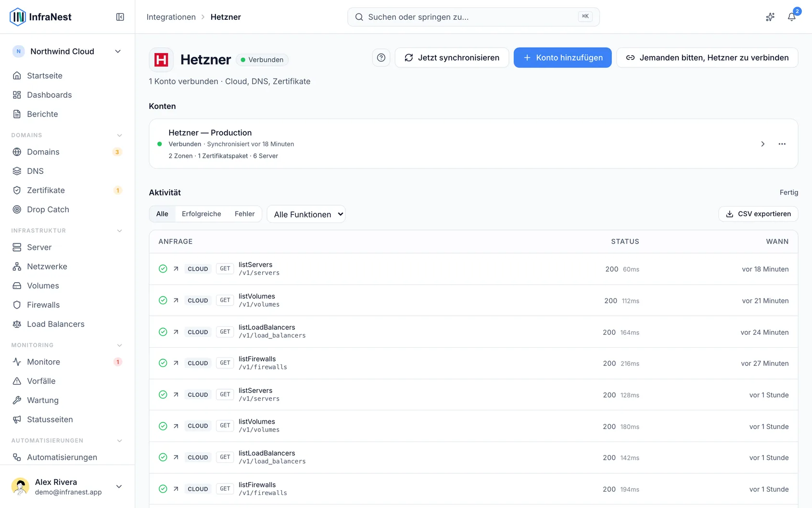Open the listFirewalls row from vor 27 Minuten
This screenshot has width=812, height=508.
[473, 363]
